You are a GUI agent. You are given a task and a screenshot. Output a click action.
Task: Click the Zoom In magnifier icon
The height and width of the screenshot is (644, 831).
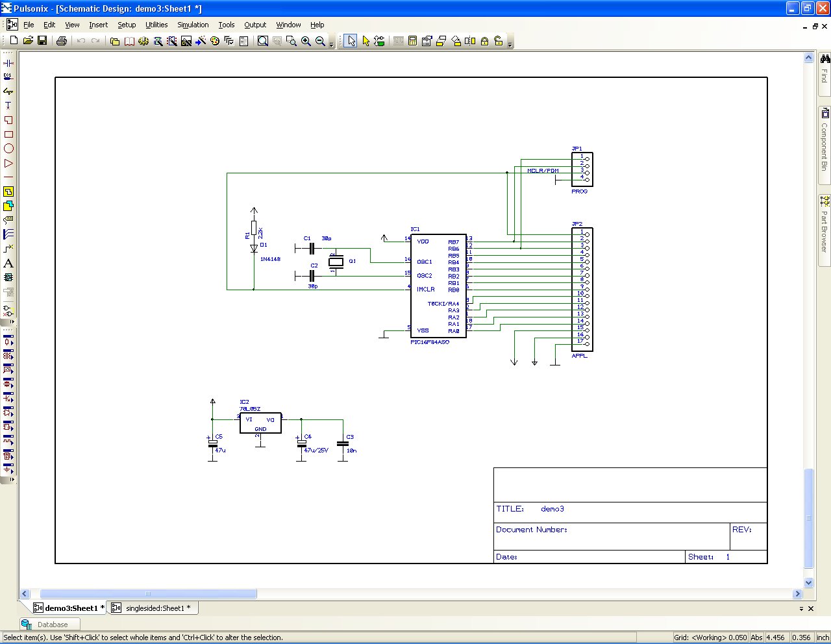[306, 41]
